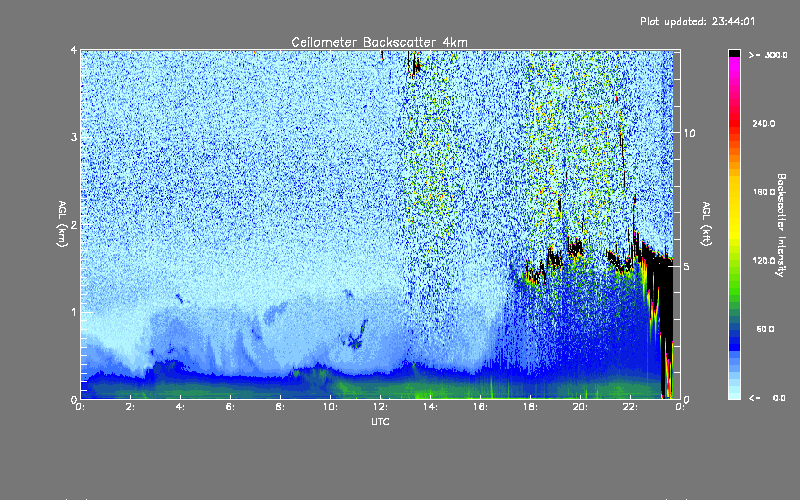Click the 'UTC' x-axis label

[380, 421]
